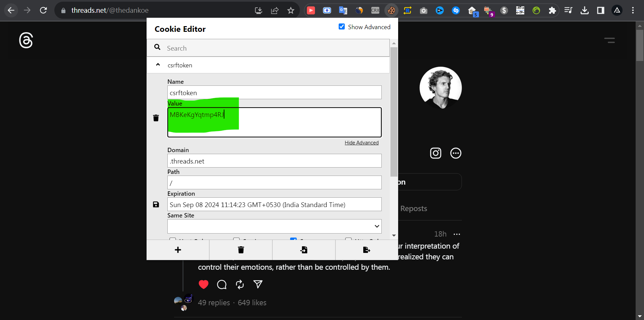The height and width of the screenshot is (320, 644).
Task: Open the CRX extension icon
Action: coord(375,10)
